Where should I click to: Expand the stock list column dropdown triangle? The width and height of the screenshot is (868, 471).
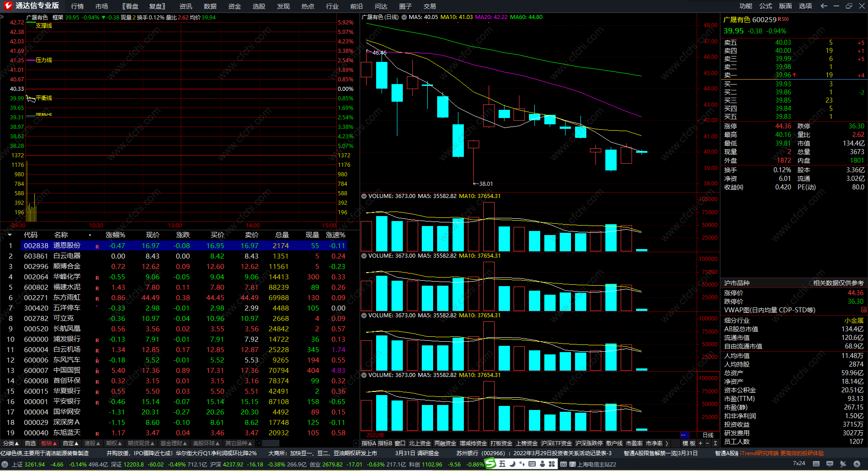click(9, 235)
